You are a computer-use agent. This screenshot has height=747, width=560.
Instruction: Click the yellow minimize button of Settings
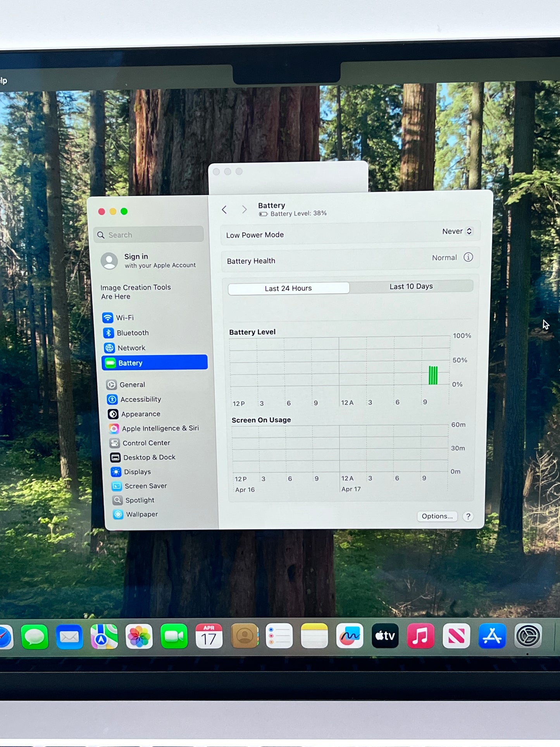113,211
